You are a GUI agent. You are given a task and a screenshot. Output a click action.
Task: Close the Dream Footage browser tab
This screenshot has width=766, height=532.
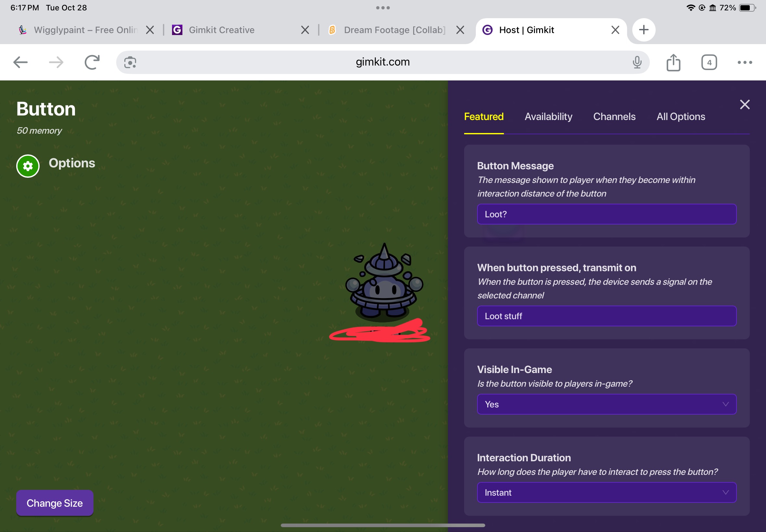pos(460,30)
